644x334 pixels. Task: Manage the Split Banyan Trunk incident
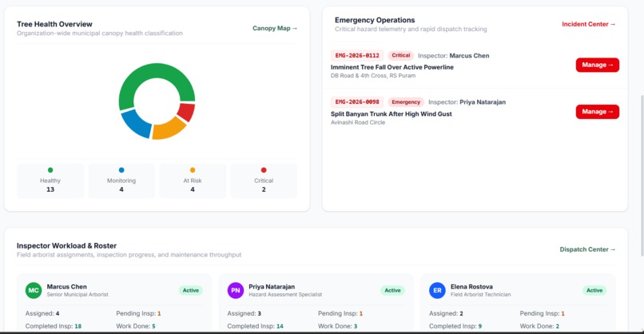[597, 112]
